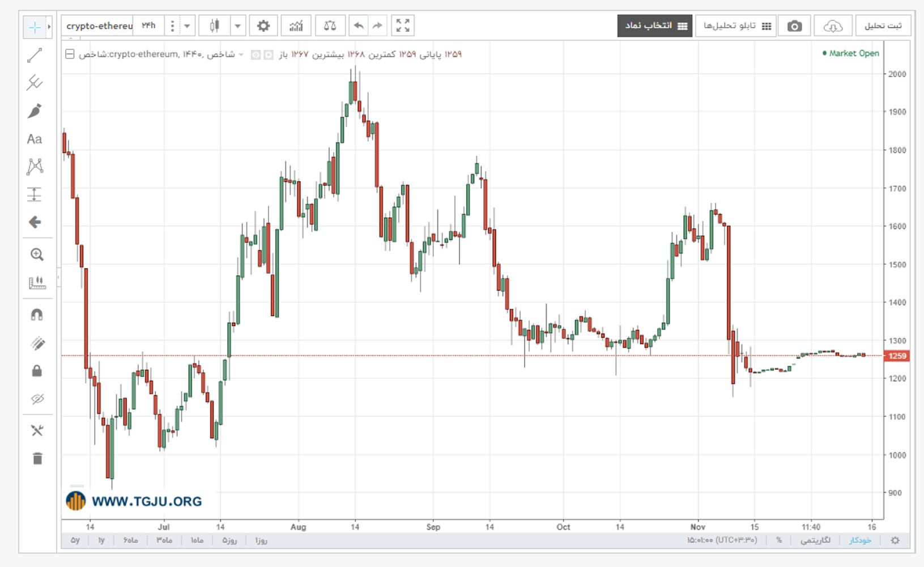Open the indicators menu
924x567 pixels.
pos(296,26)
